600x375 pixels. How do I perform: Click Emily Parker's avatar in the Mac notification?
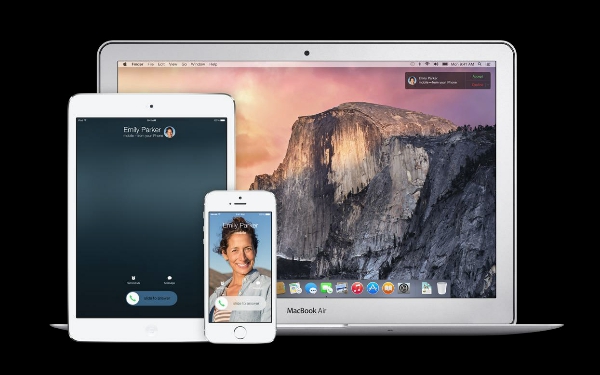coord(412,80)
